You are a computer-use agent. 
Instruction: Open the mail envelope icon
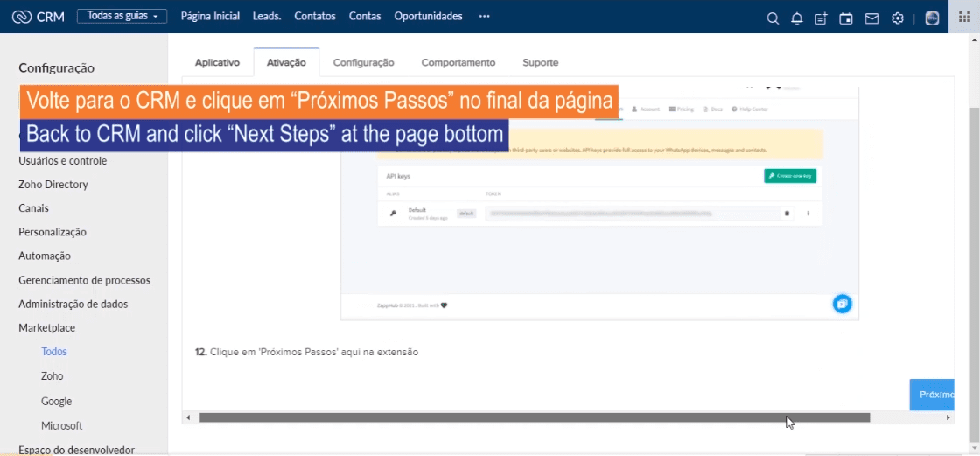click(871, 18)
